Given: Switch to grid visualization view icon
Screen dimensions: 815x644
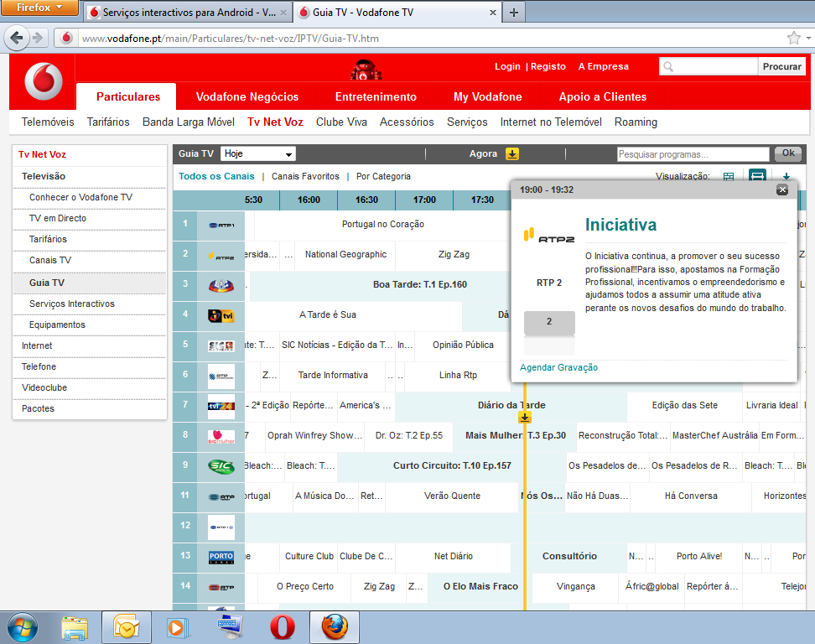Looking at the screenshot, I should click(x=729, y=177).
